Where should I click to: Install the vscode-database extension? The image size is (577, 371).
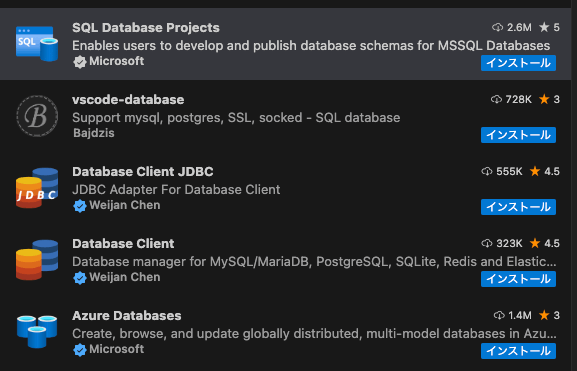tap(518, 135)
